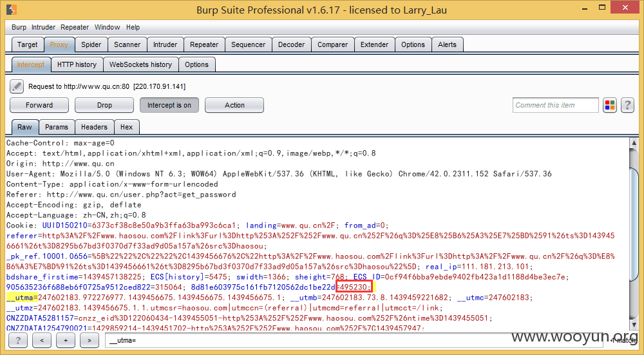Open the HTTP history sub-tab
The width and height of the screenshot is (644, 355).
tap(77, 64)
